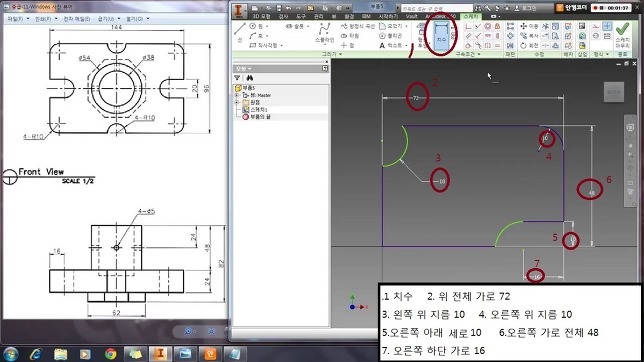Expand the 뷰: Master tree node

pyautogui.click(x=237, y=95)
